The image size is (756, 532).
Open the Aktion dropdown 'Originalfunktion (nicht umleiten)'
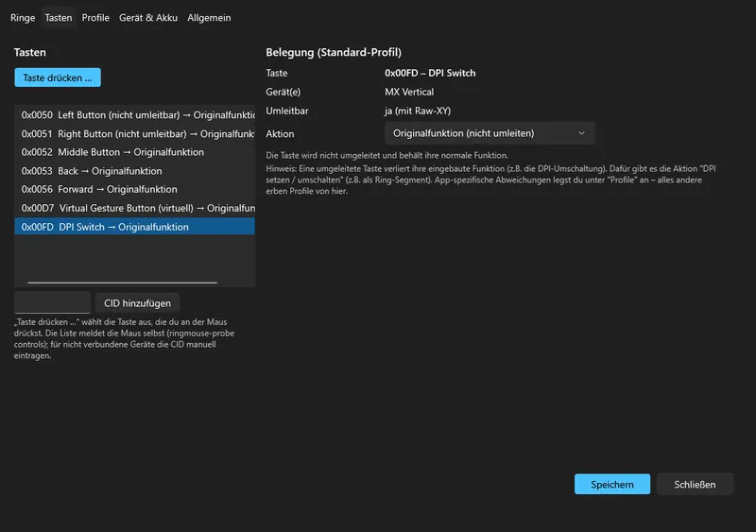click(490, 133)
